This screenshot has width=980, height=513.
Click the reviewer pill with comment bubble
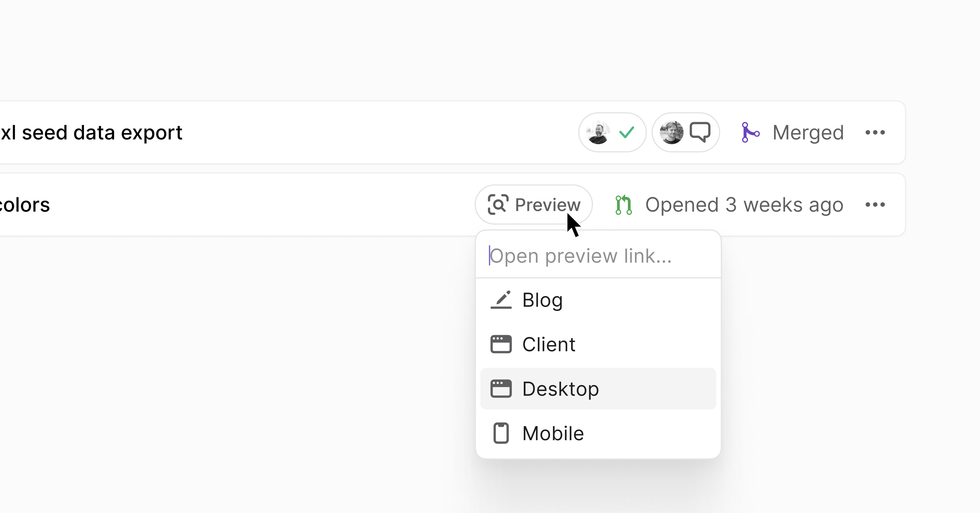pyautogui.click(x=686, y=132)
